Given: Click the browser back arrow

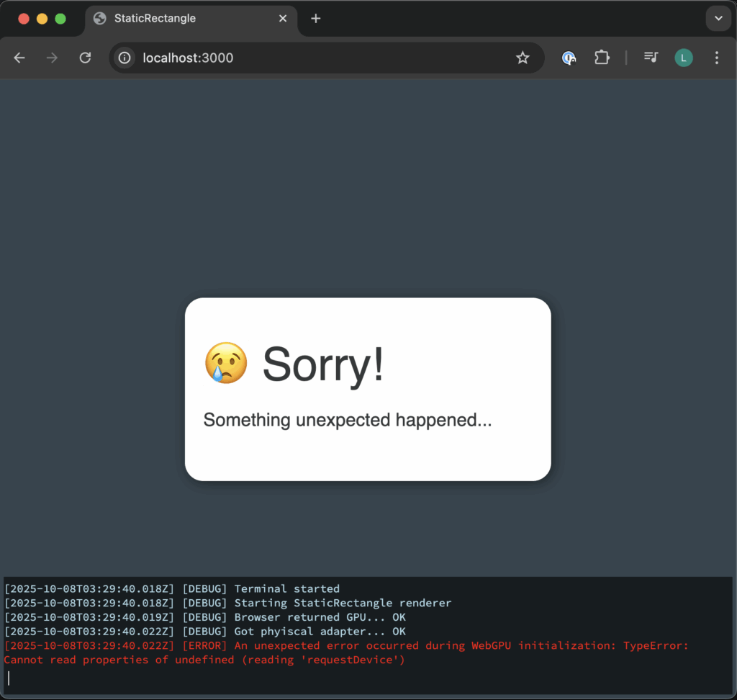Looking at the screenshot, I should [19, 58].
